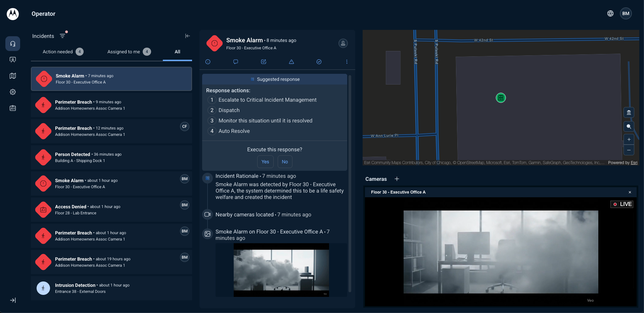The width and height of the screenshot is (644, 313).
Task: Open the incidents filter icon
Action: point(62,36)
